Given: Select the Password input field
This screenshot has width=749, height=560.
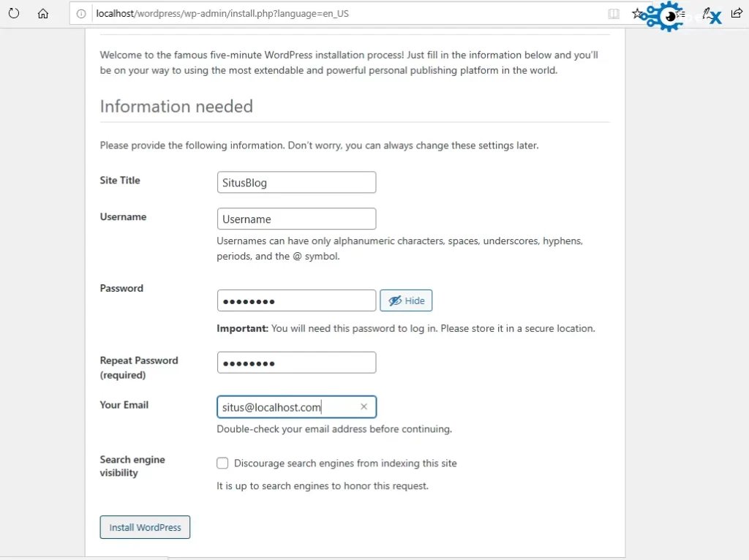Looking at the screenshot, I should (296, 301).
